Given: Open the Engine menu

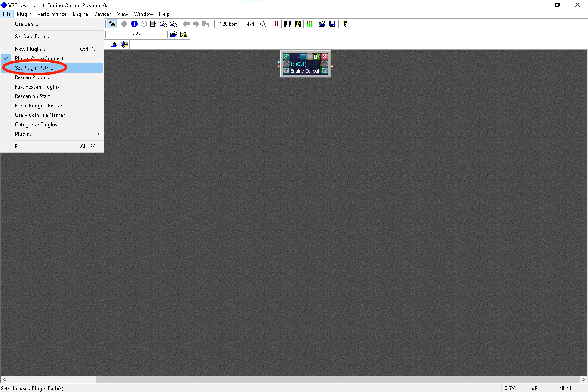Looking at the screenshot, I should click(x=80, y=14).
